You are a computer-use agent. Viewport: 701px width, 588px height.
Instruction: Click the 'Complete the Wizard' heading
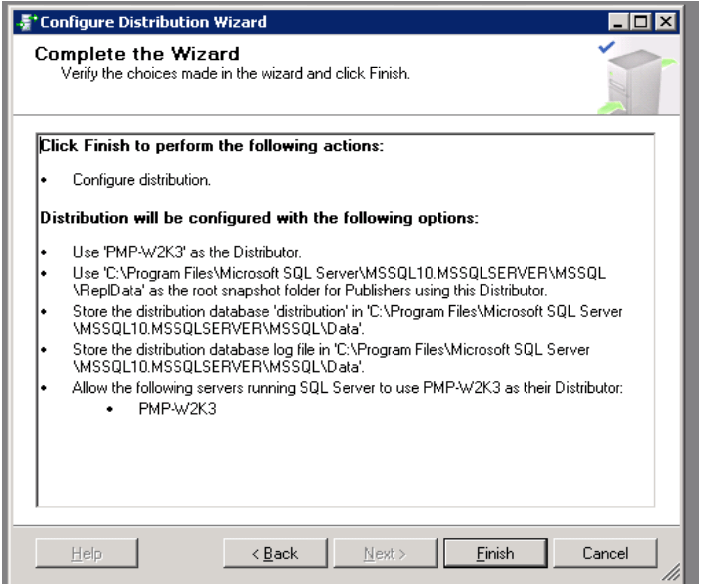[137, 54]
